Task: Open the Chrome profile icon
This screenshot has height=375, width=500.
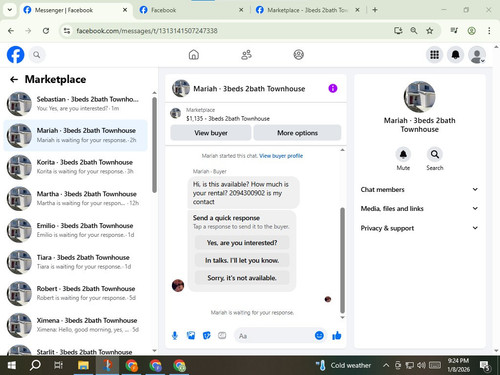Action: coord(471,31)
